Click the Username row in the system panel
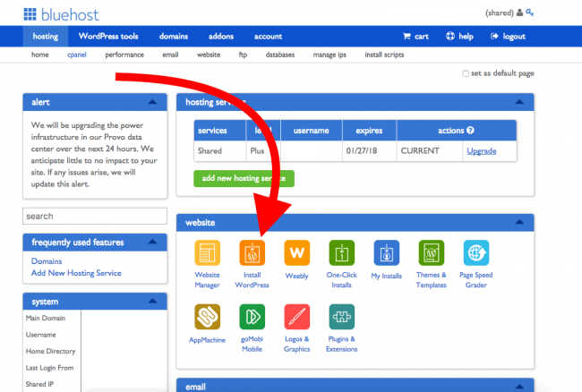The height and width of the screenshot is (392, 582). [x=41, y=335]
